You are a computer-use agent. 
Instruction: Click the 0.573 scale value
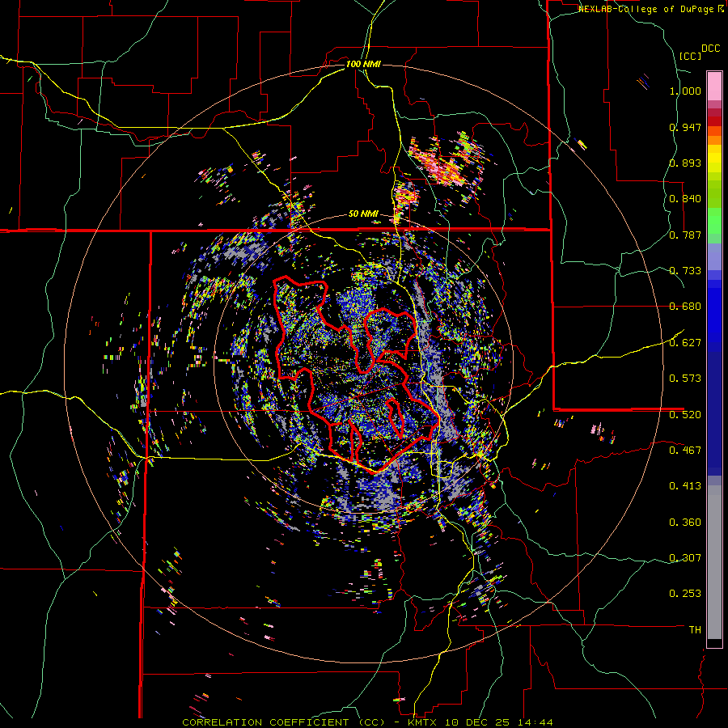coord(685,378)
